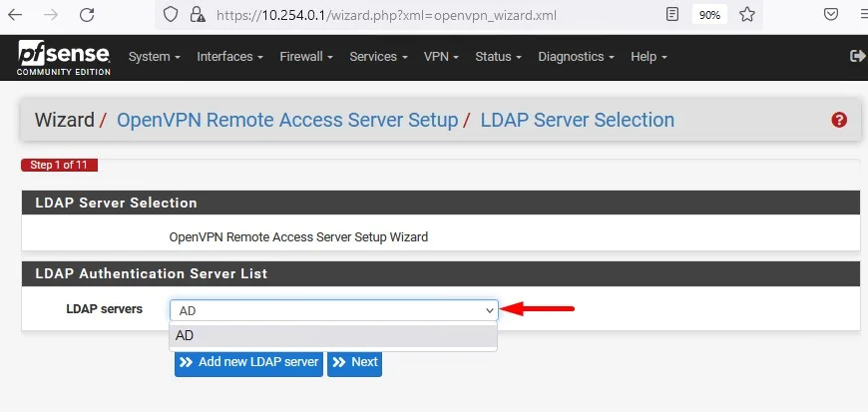Open the shield tracking protection icon
Screen dimensions: 868x412
click(171, 14)
